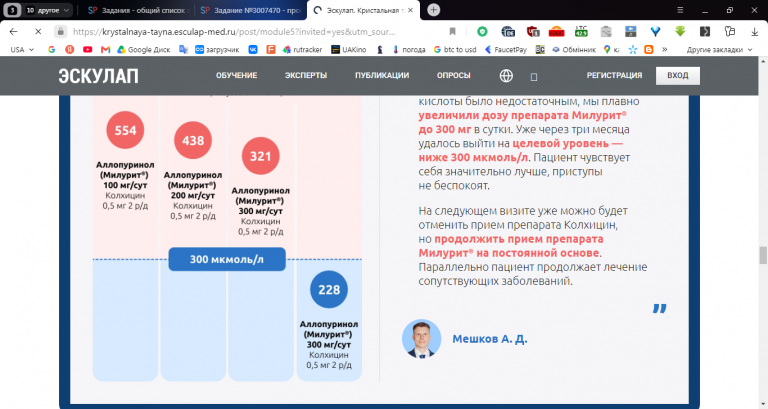Open the downloads arrow icon
The height and width of the screenshot is (409, 768).
[x=754, y=31]
